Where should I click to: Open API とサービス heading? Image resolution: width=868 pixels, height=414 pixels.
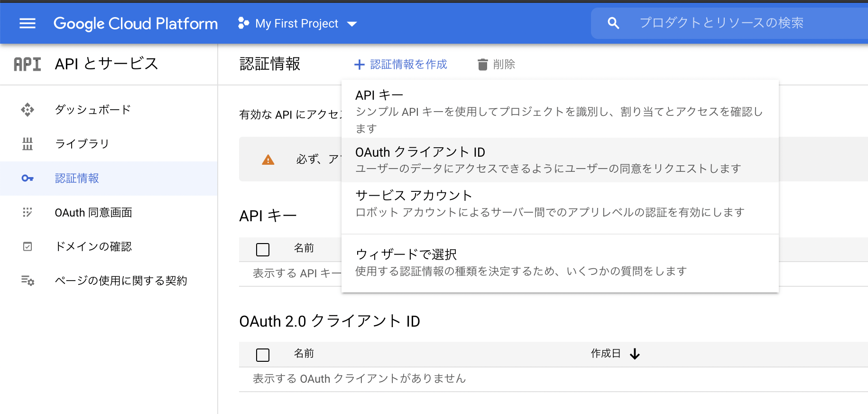point(107,64)
